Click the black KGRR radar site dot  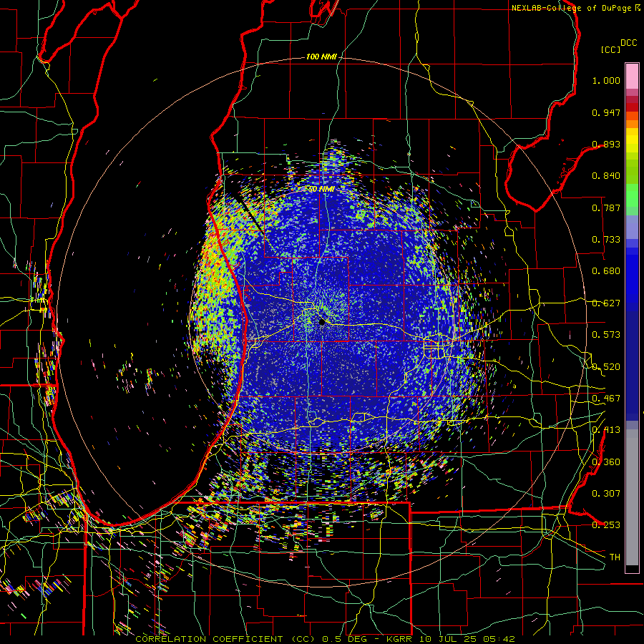322,323
